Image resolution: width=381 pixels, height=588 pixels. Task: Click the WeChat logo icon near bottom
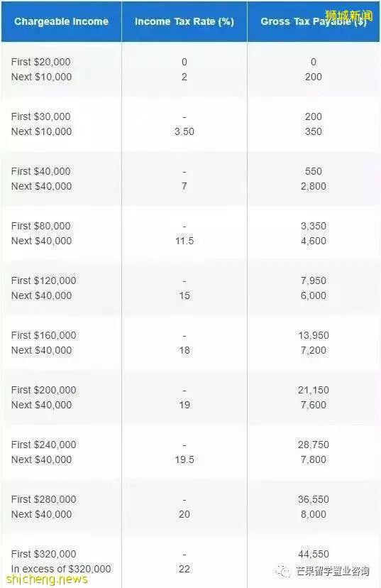point(283,571)
